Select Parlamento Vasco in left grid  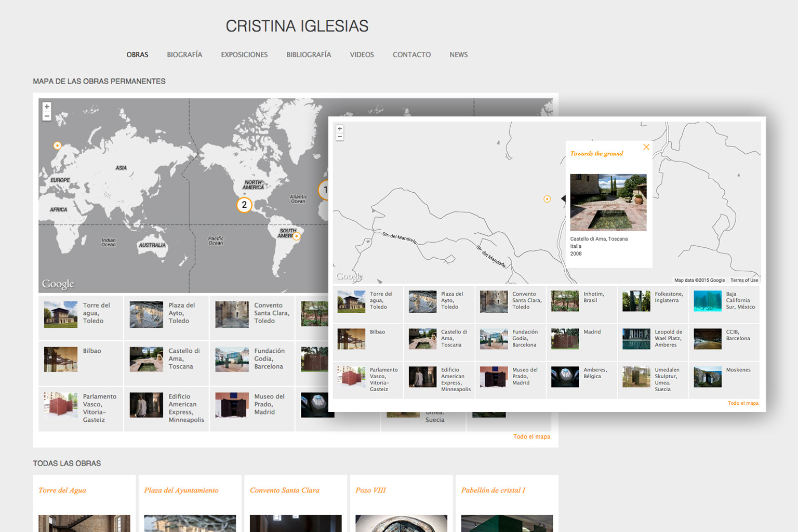pos(81,409)
